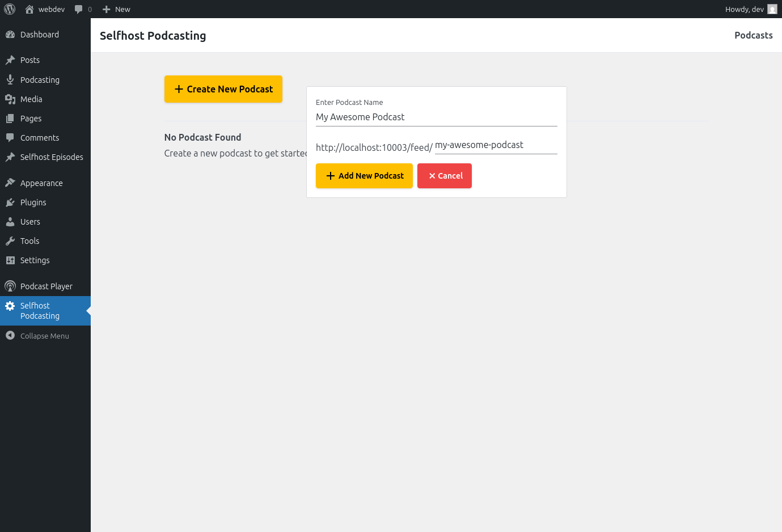Click the webdev site name link
Screen dimensions: 782x532
52,9
